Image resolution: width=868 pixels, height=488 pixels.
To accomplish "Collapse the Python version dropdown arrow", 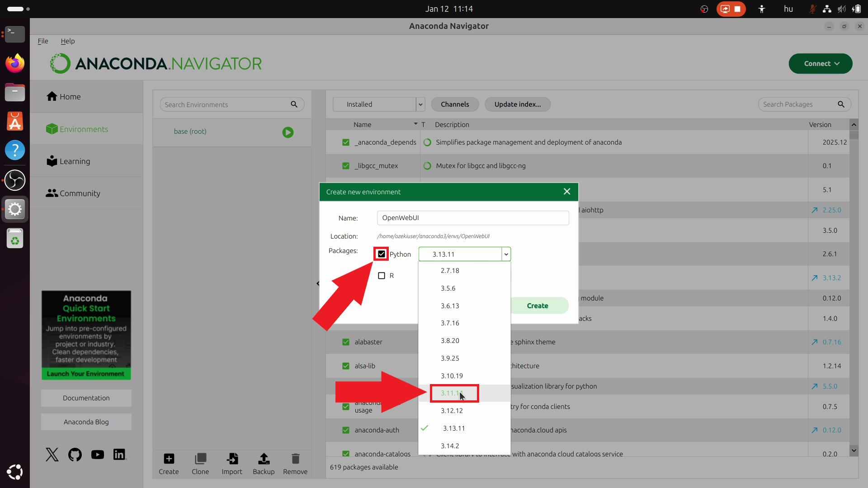I will click(506, 254).
